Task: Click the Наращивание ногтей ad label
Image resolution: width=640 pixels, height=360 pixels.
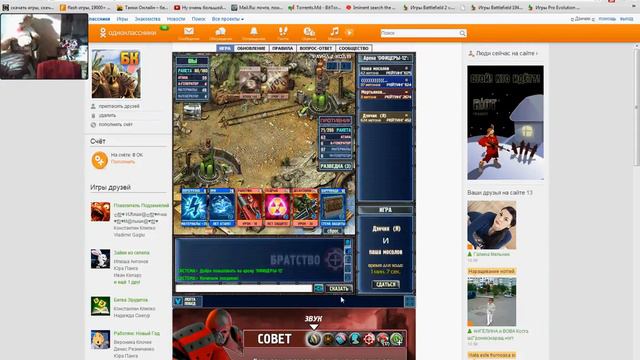Action: point(491,271)
